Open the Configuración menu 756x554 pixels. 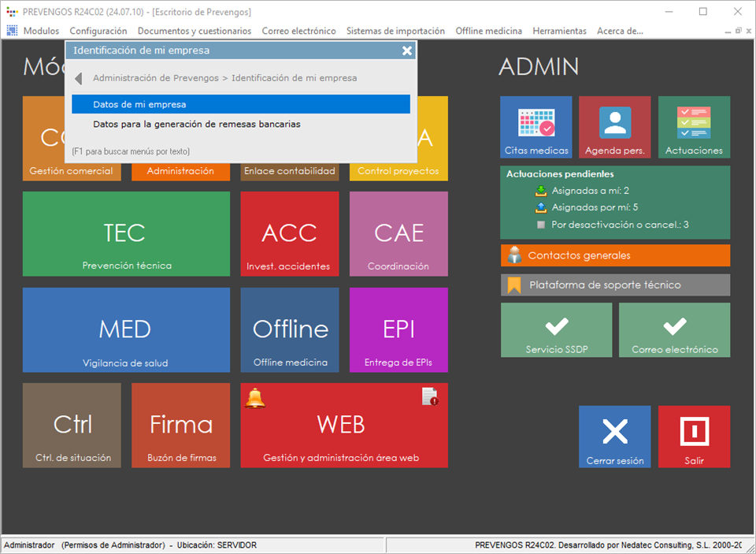[98, 31]
